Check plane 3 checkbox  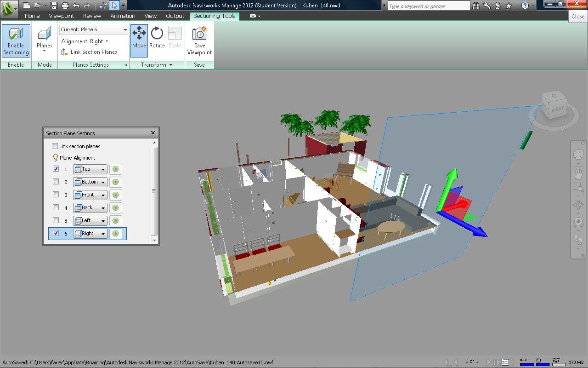coord(56,195)
